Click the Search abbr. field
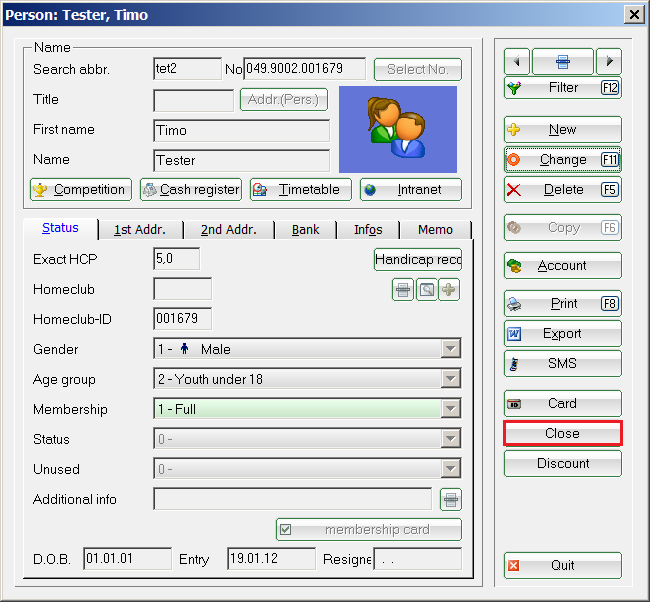Image resolution: width=650 pixels, height=602 pixels. coord(187,68)
